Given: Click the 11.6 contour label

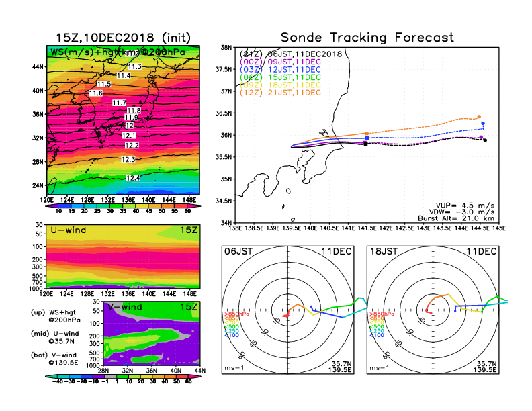Looking at the screenshot, I should point(95,93).
